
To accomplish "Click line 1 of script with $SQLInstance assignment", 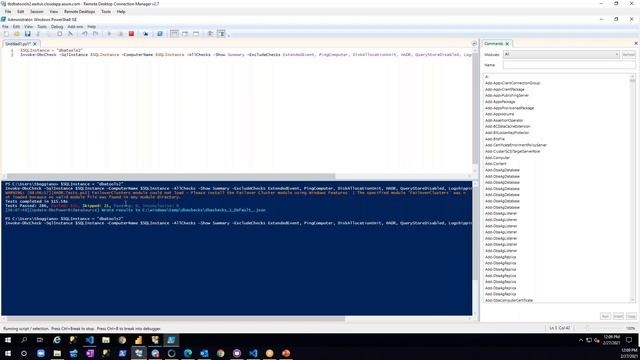I will pyautogui.click(x=51, y=50).
